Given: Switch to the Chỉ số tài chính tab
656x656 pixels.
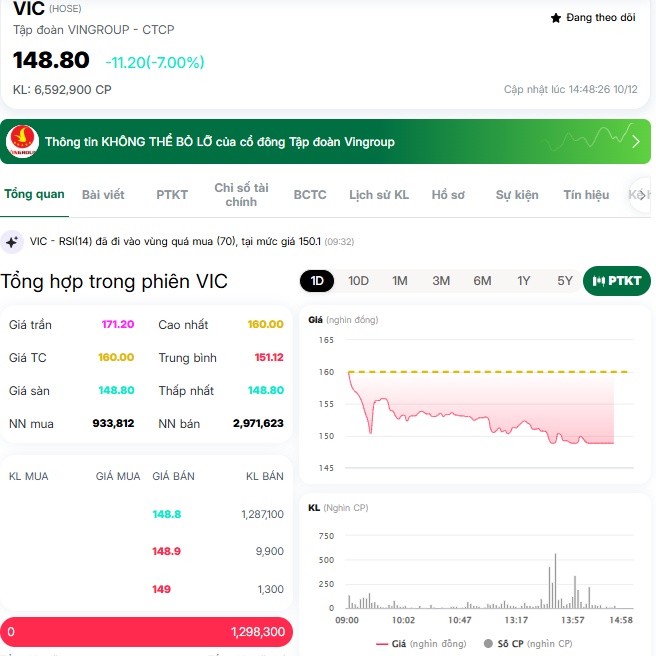Looking at the screenshot, I should click(241, 195).
